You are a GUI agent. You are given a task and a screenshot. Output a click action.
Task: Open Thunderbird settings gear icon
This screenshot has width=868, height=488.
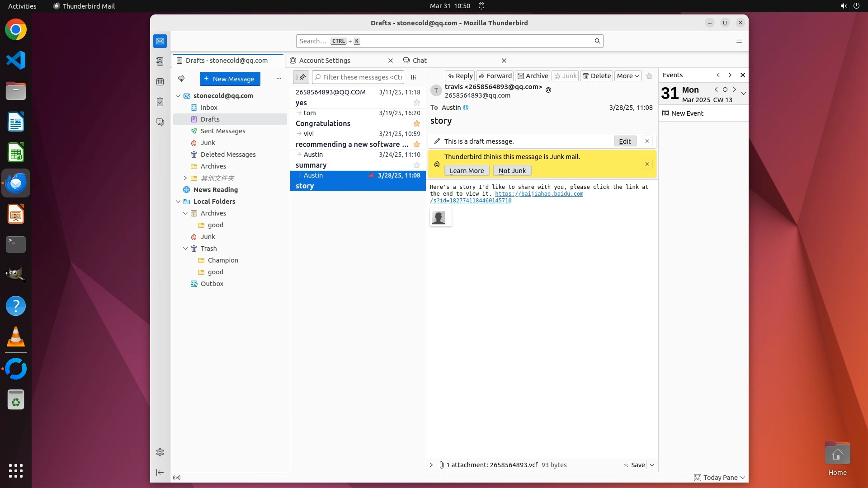(x=160, y=452)
